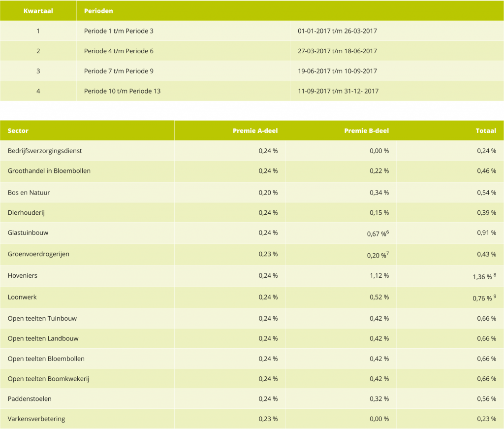
Task: Select the Dierhouderij Premie B-deel value 0,15 %
Action: [x=379, y=213]
